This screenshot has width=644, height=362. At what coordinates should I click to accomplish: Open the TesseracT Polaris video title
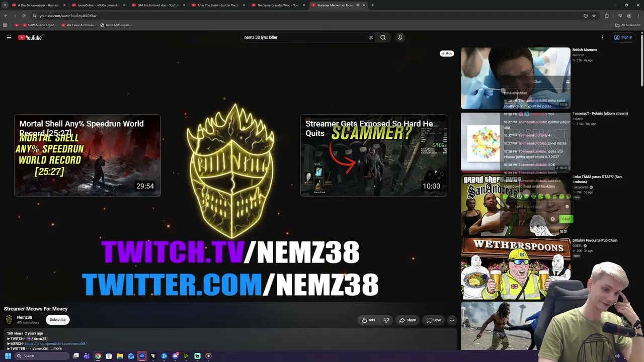tap(600, 114)
